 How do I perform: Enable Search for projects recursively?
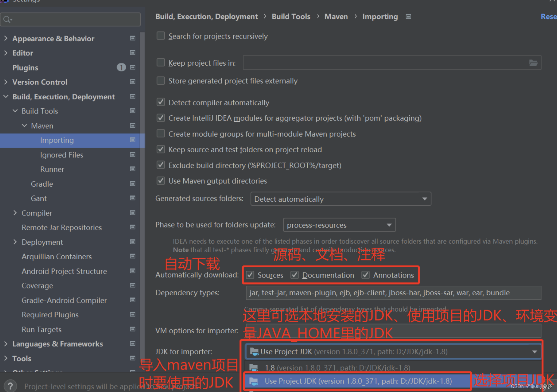[161, 36]
